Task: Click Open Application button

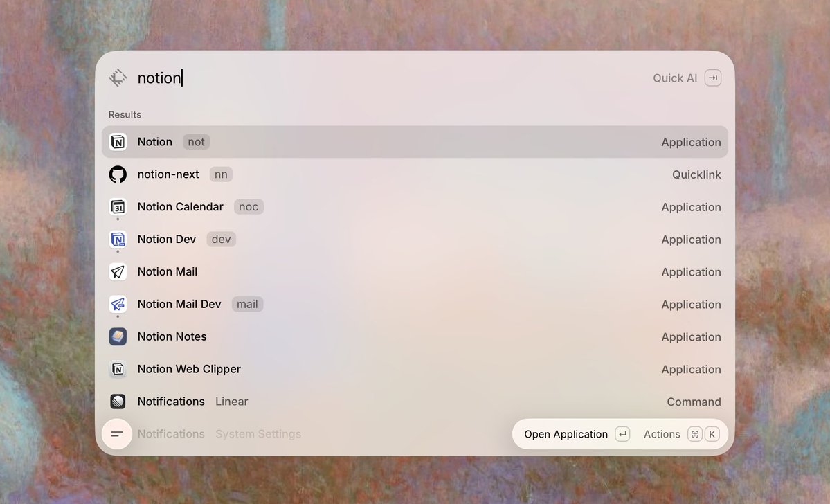Action: 577,434
